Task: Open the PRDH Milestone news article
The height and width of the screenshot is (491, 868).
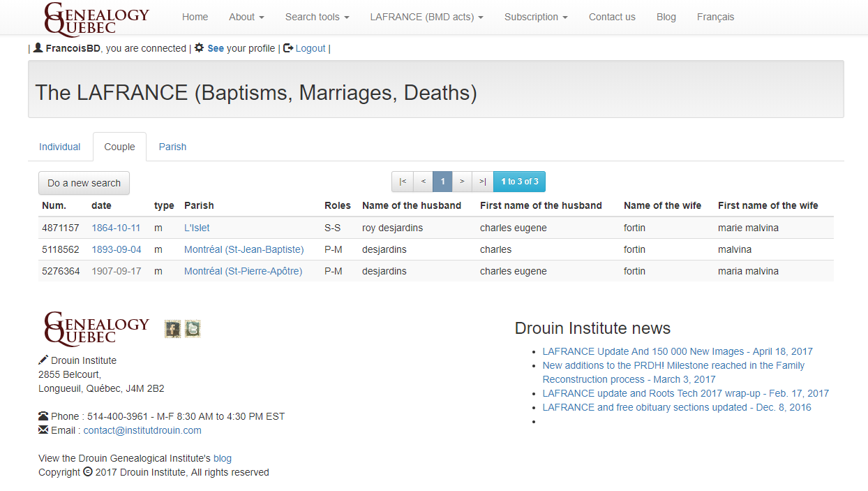Action: coord(673,372)
